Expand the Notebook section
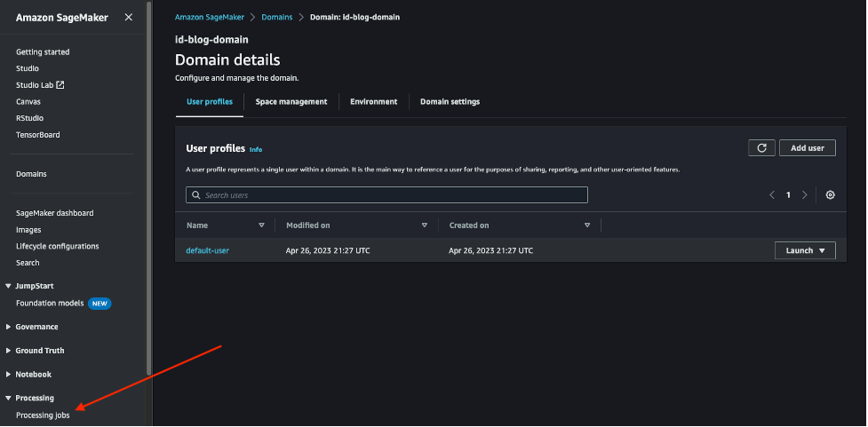This screenshot has height=427, width=868. (8, 375)
